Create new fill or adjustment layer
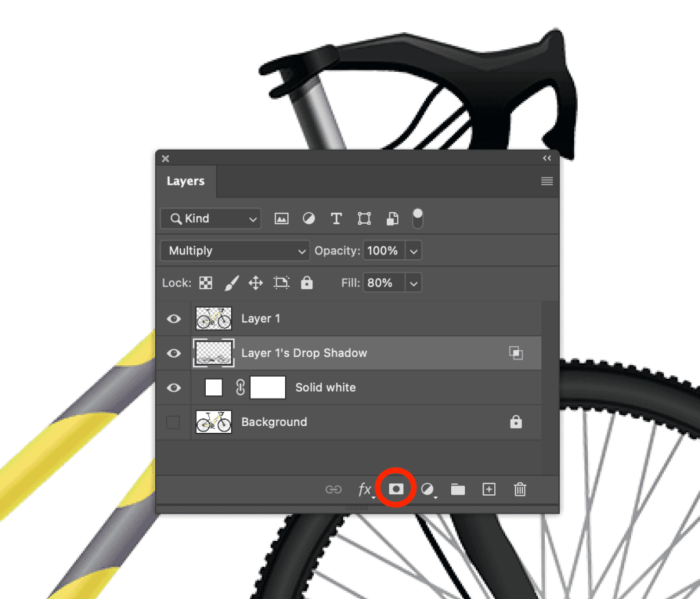 [x=428, y=490]
